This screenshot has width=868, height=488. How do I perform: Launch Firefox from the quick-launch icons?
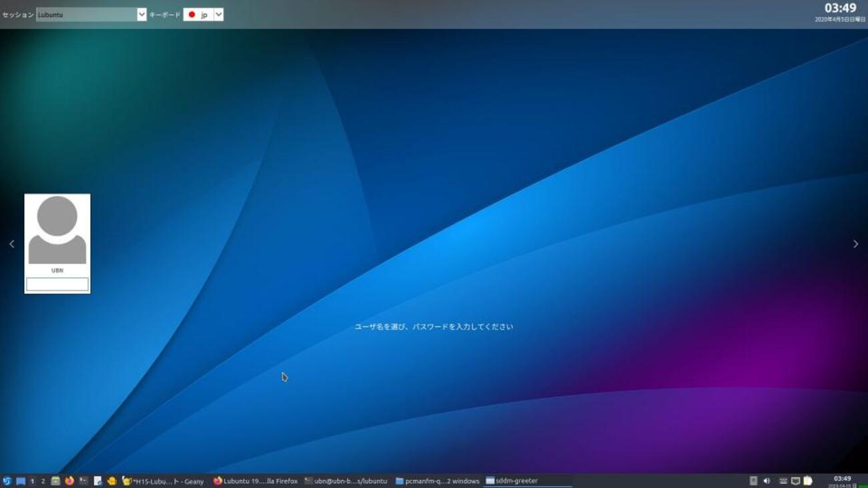69,481
